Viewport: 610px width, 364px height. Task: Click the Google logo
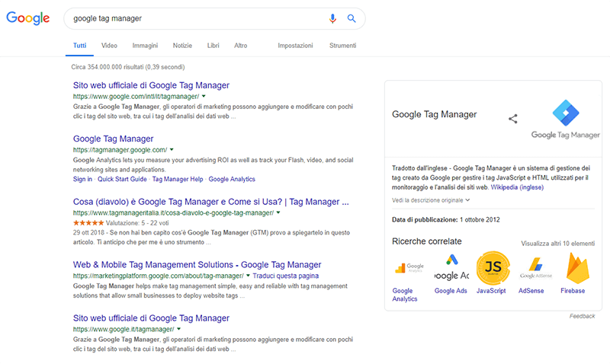pyautogui.click(x=28, y=18)
